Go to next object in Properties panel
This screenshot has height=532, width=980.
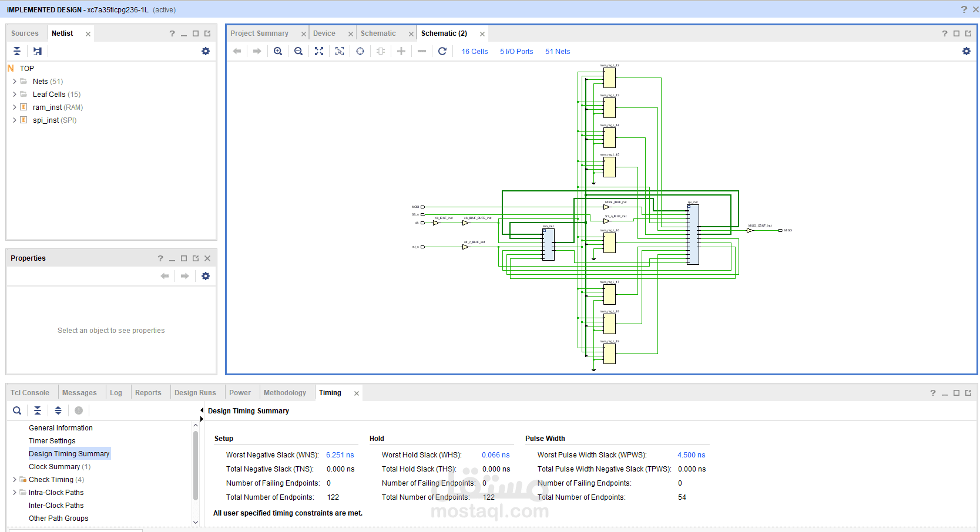pos(185,276)
